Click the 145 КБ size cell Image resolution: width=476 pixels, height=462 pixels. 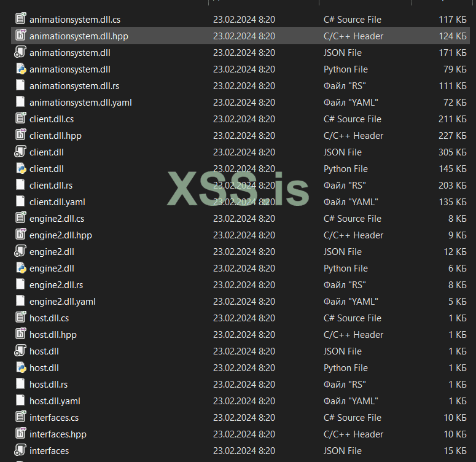453,169
